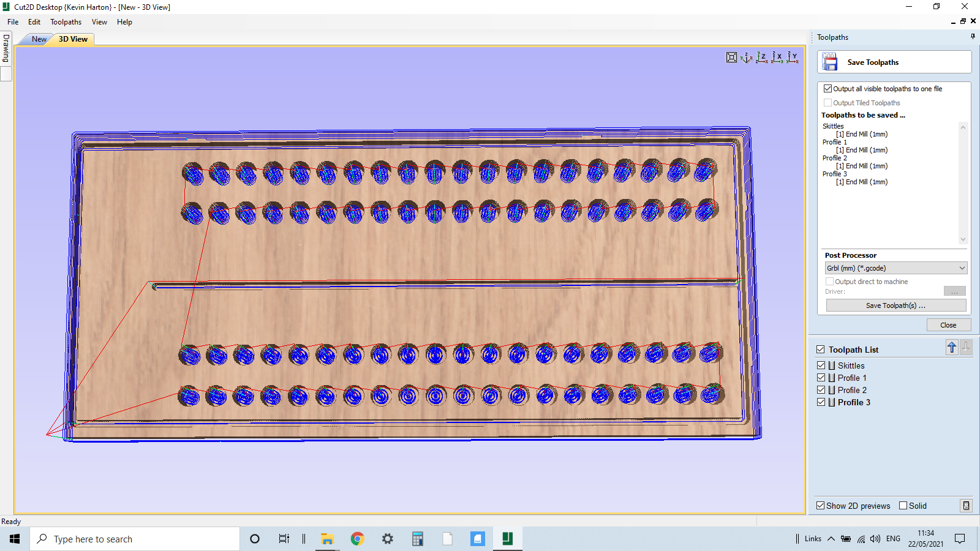Select the Top (Z) view icon

pos(762,57)
